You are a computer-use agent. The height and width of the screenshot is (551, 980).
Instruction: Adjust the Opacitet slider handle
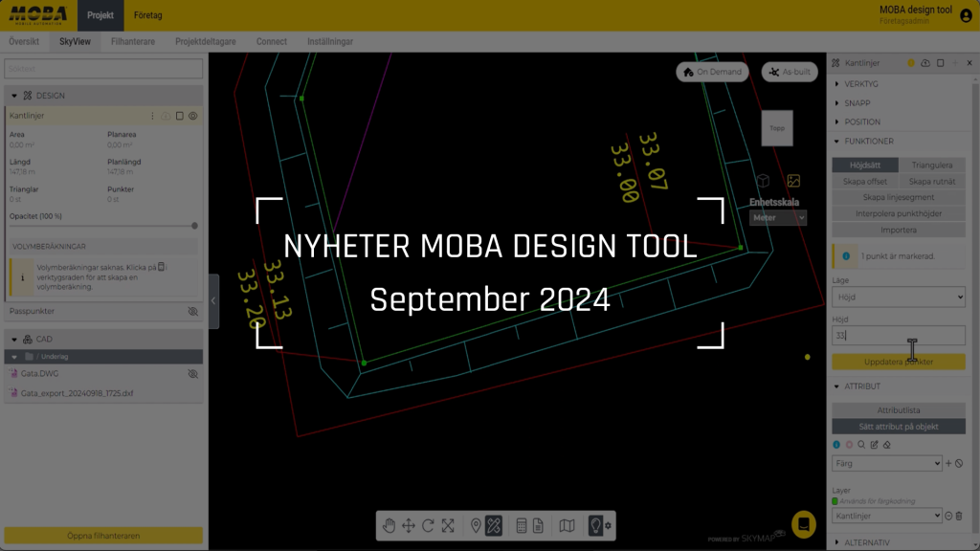point(194,226)
